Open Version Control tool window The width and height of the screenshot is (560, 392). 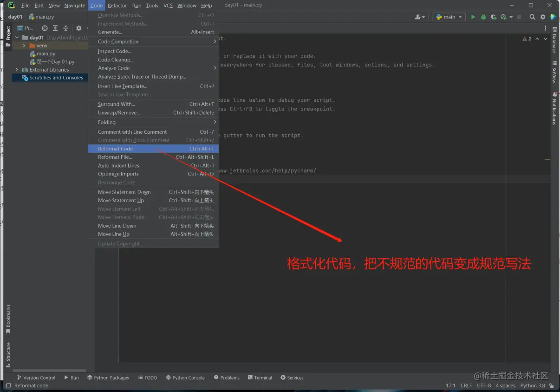coord(36,378)
